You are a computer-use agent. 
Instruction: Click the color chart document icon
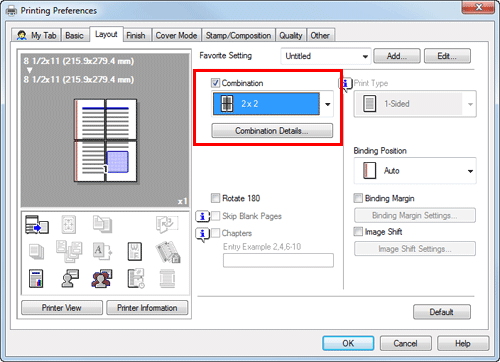coord(36,278)
